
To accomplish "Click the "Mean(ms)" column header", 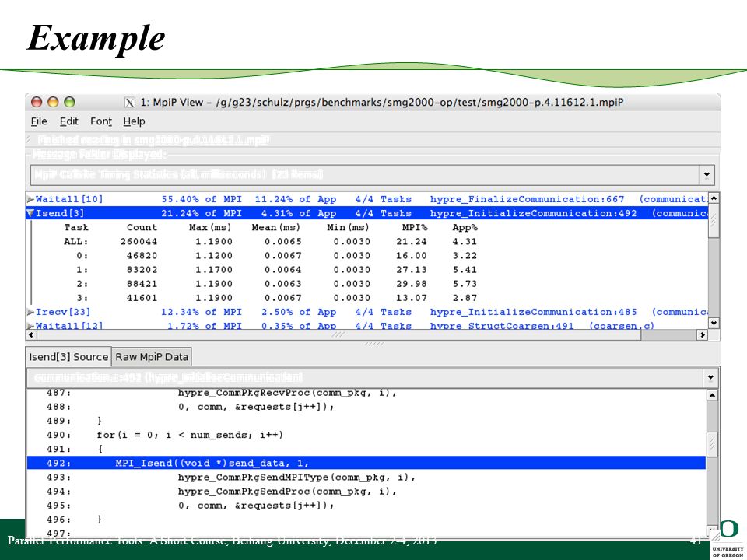I will [275, 228].
